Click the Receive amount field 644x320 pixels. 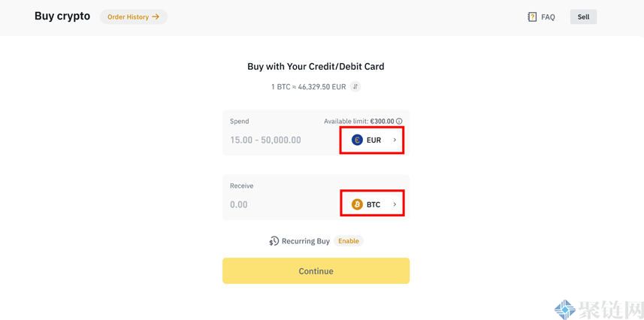[x=278, y=204]
